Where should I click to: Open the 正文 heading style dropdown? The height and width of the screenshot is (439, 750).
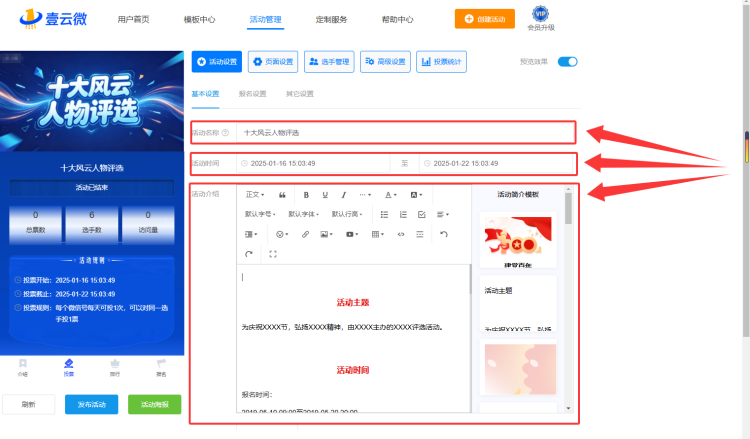click(255, 195)
